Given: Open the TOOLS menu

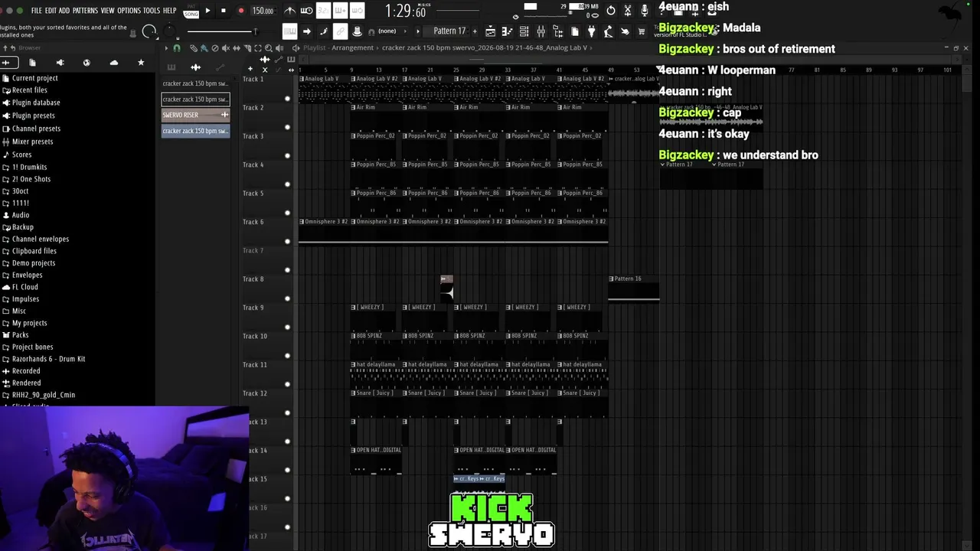Looking at the screenshot, I should [x=152, y=11].
